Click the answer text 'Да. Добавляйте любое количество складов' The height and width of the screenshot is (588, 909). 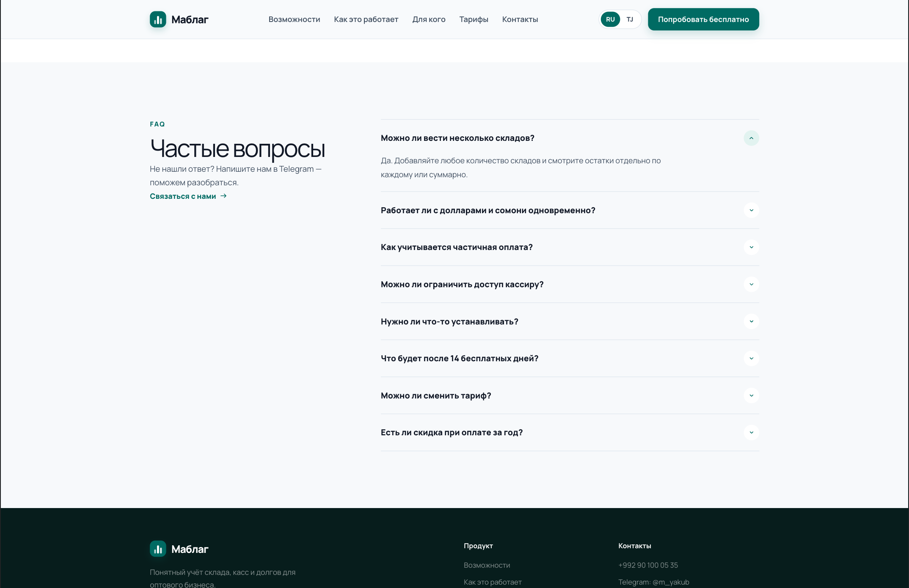coord(521,168)
